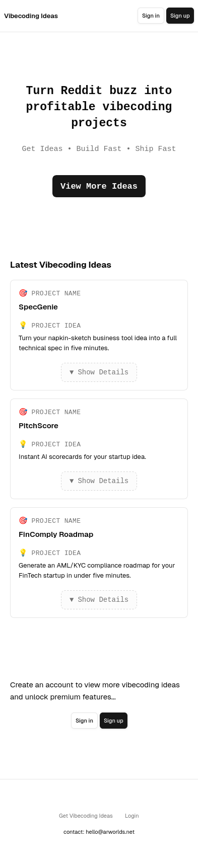Click the Vibecoding Ideas site logo text
Screen dimensions: 198x868
[x=31, y=16]
